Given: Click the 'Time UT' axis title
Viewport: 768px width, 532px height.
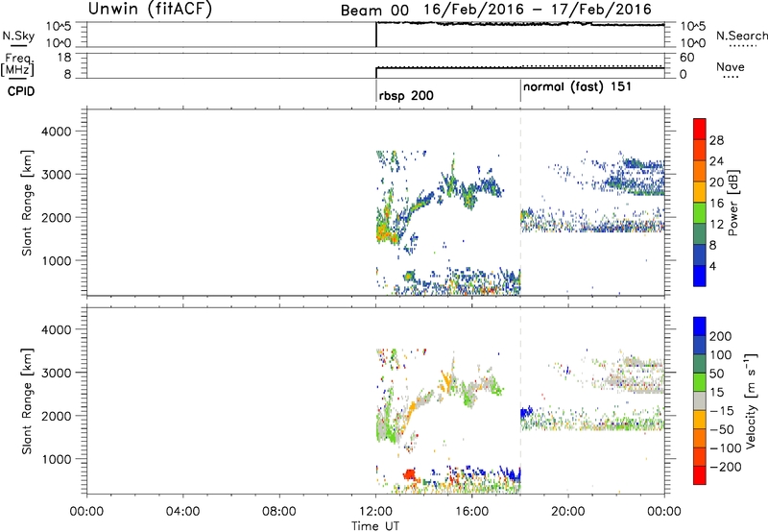Looking at the screenshot, I should click(375, 526).
